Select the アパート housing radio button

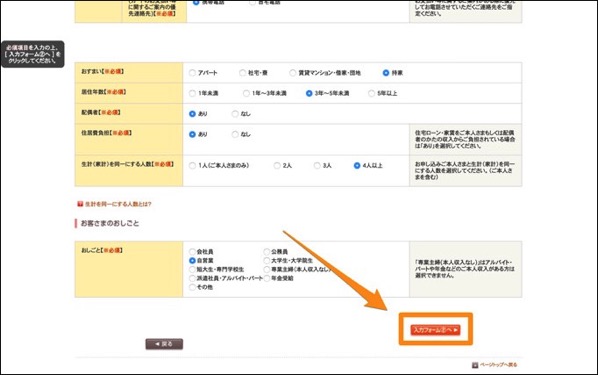pyautogui.click(x=192, y=73)
